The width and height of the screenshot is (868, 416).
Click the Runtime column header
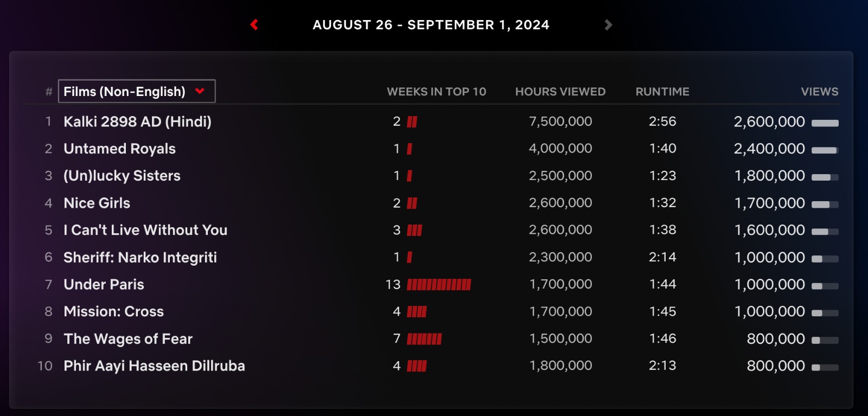[x=662, y=92]
